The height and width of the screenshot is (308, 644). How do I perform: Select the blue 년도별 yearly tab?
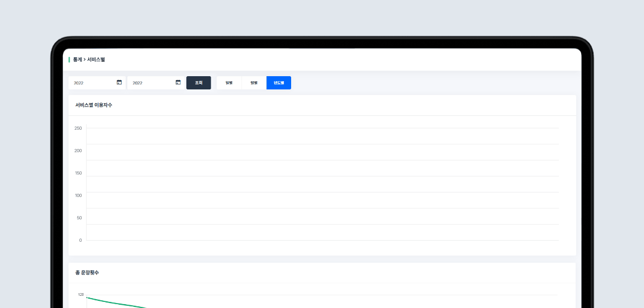[278, 83]
